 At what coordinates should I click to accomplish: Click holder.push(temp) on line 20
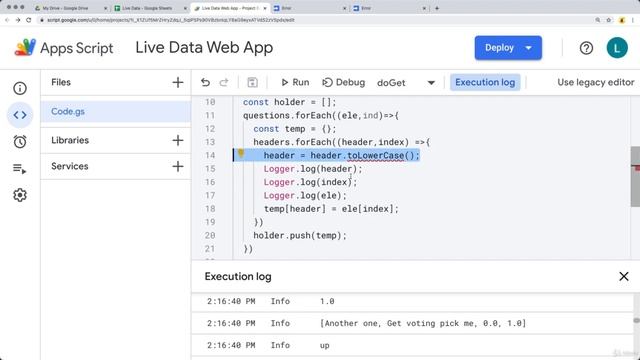pos(300,236)
